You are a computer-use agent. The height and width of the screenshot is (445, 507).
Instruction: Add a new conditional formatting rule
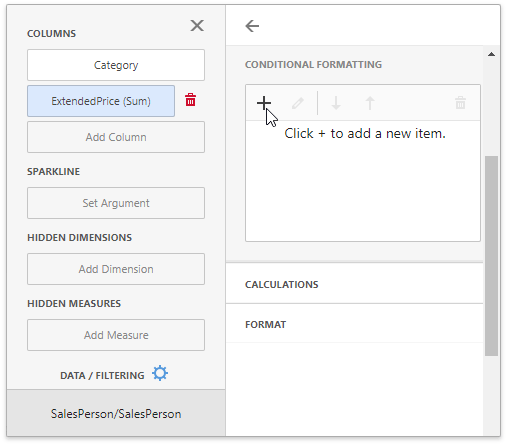point(264,103)
